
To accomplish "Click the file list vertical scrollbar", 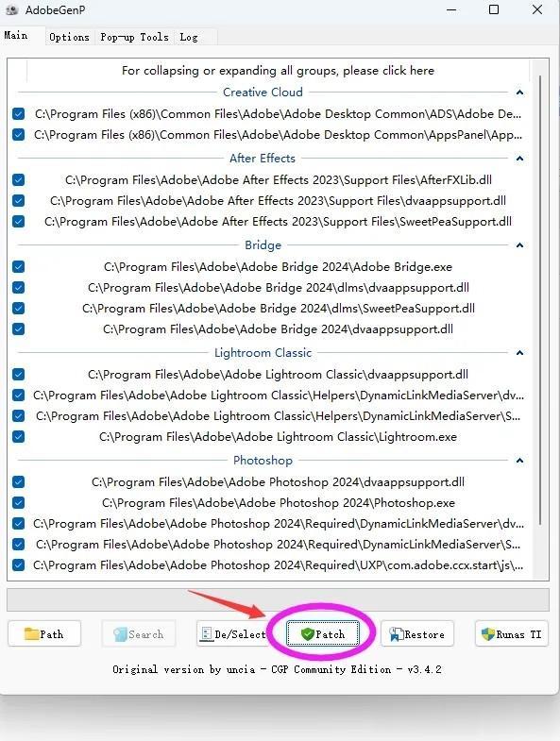I will [539, 302].
